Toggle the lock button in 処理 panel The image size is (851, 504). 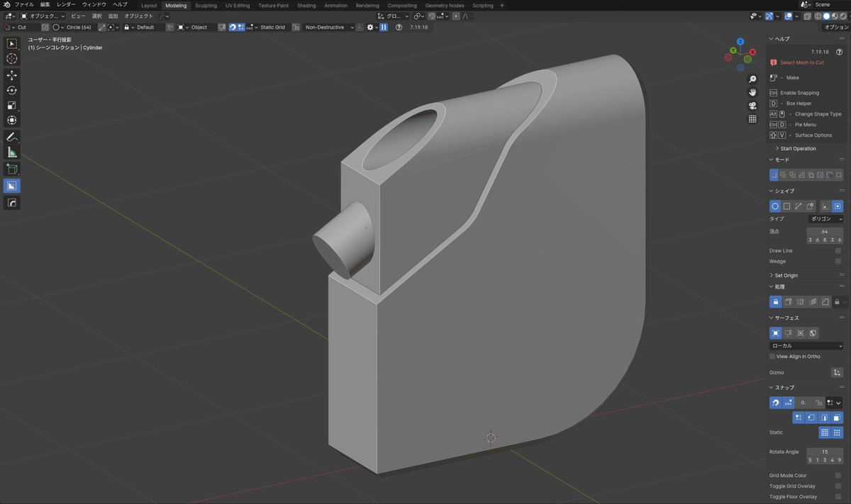(x=776, y=302)
